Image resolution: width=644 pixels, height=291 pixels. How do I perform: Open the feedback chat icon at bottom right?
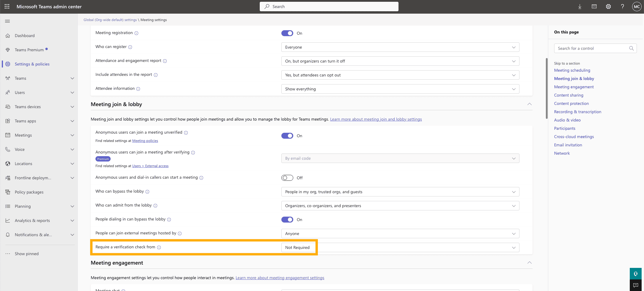(635, 285)
